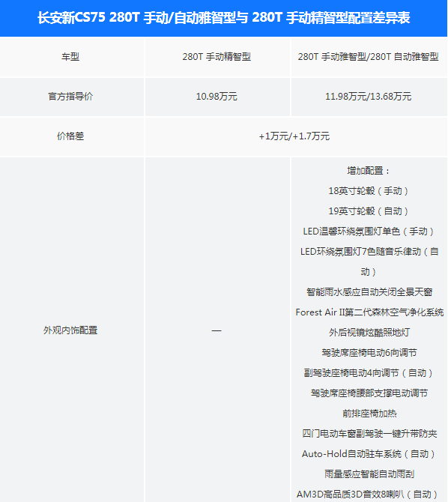Select the 价格差 row label
The width and height of the screenshot is (448, 502).
(70, 136)
